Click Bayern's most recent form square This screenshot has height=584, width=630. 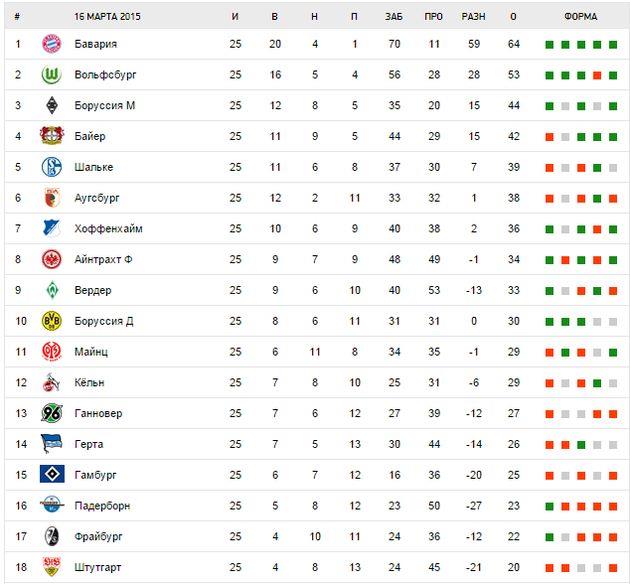(612, 45)
